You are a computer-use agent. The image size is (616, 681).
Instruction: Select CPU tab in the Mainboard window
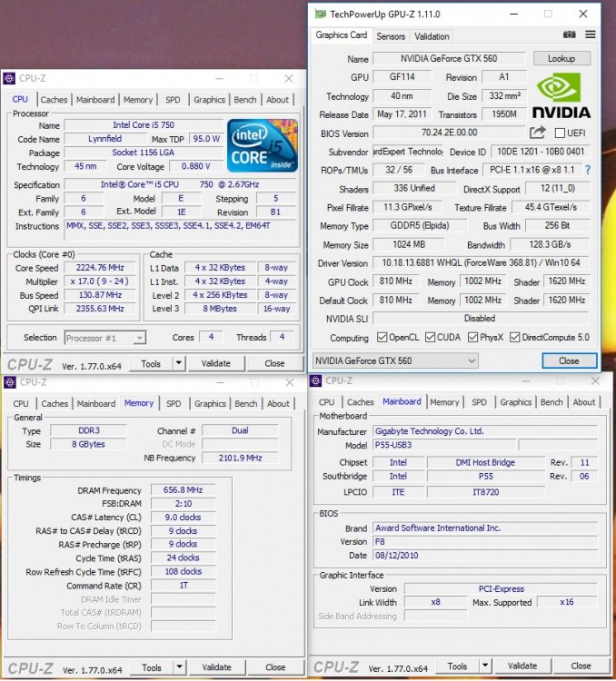click(x=326, y=402)
